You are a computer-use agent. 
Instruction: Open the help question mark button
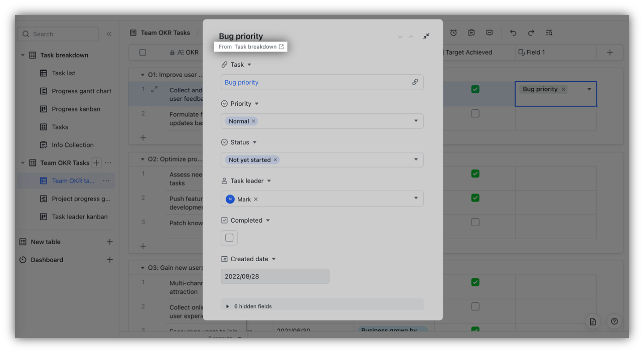click(614, 321)
